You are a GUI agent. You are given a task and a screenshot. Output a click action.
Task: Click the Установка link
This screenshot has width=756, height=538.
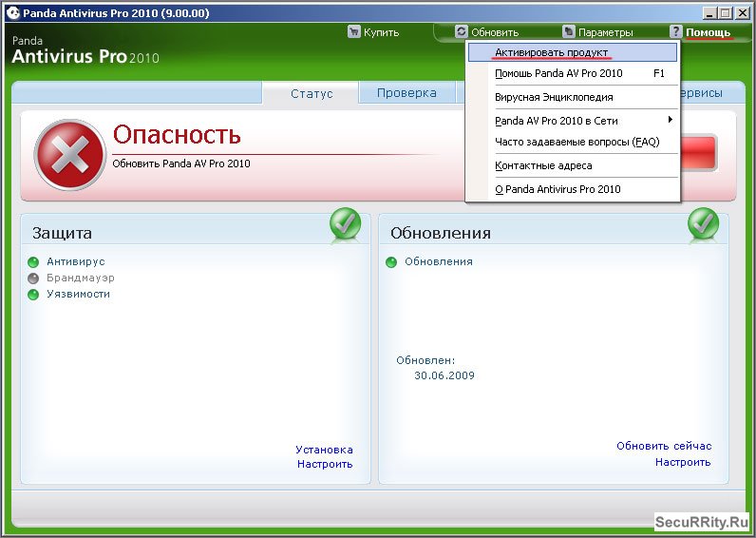[324, 450]
